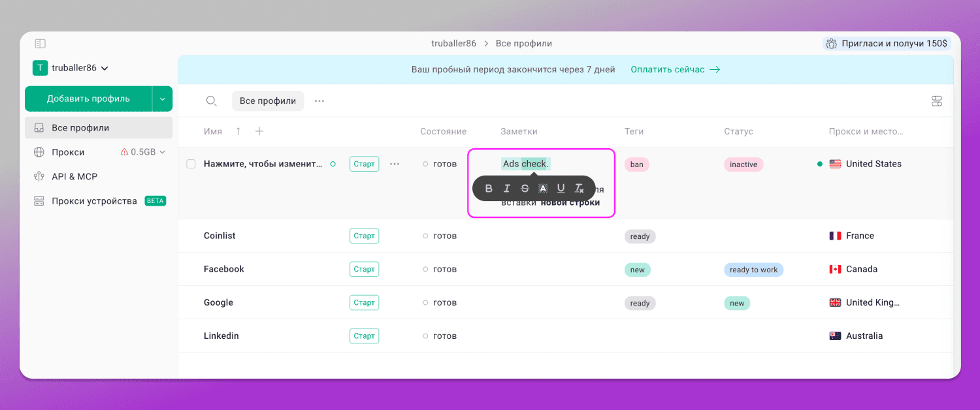The width and height of the screenshot is (980, 410).
Task: Click the Добавить профиль button
Action: [88, 99]
